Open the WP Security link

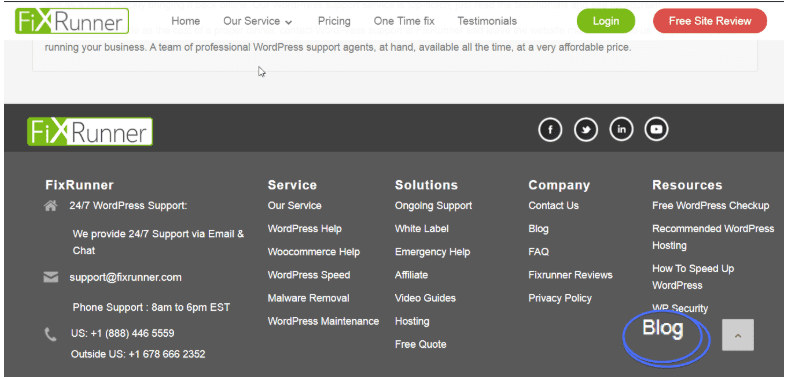(680, 308)
